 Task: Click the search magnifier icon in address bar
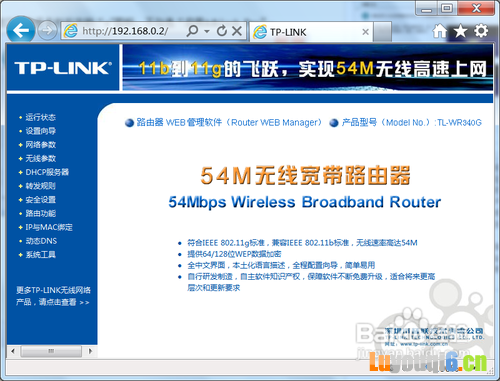192,31
